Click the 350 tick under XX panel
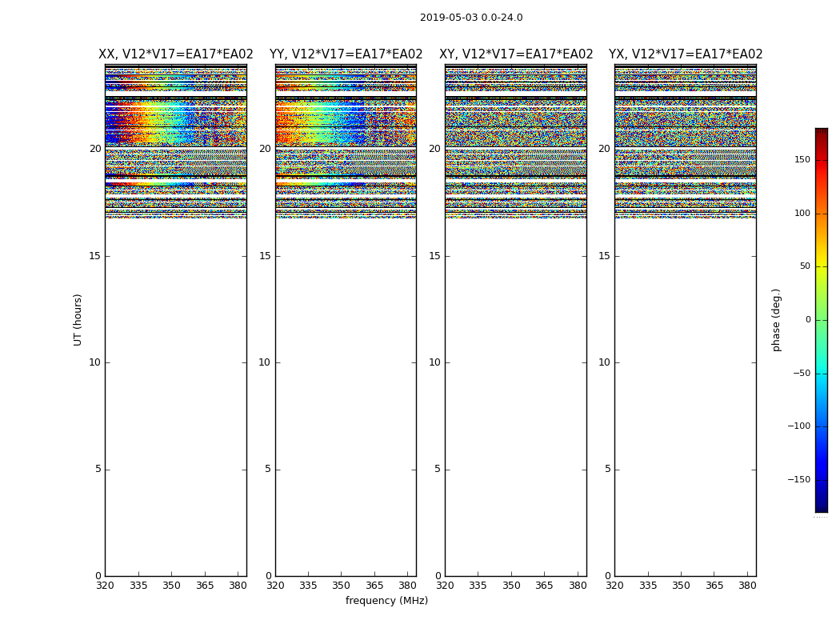 171,586
